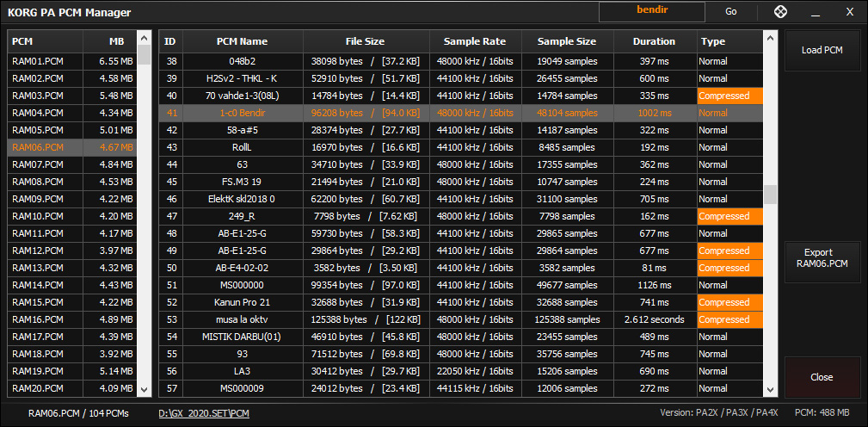Screen dimensions: 868x427
Task: Select RAM04.PCM in the file list
Action: point(72,113)
